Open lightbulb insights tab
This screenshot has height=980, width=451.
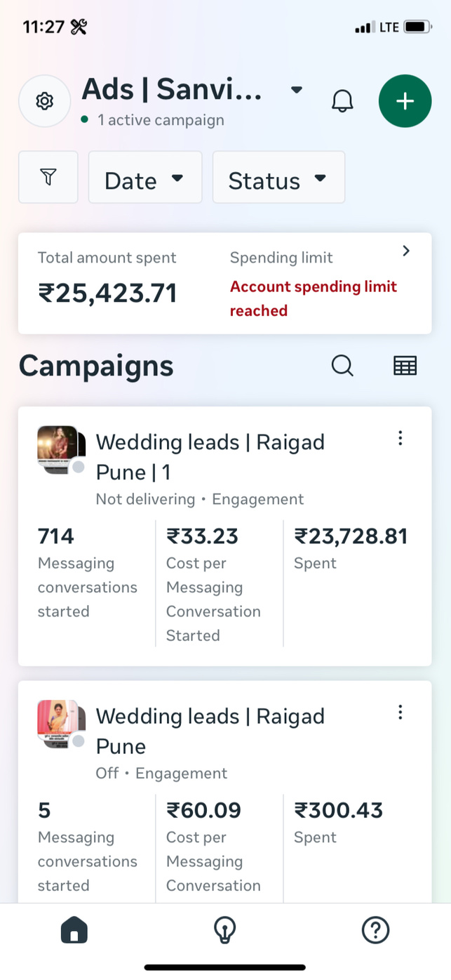click(x=224, y=931)
